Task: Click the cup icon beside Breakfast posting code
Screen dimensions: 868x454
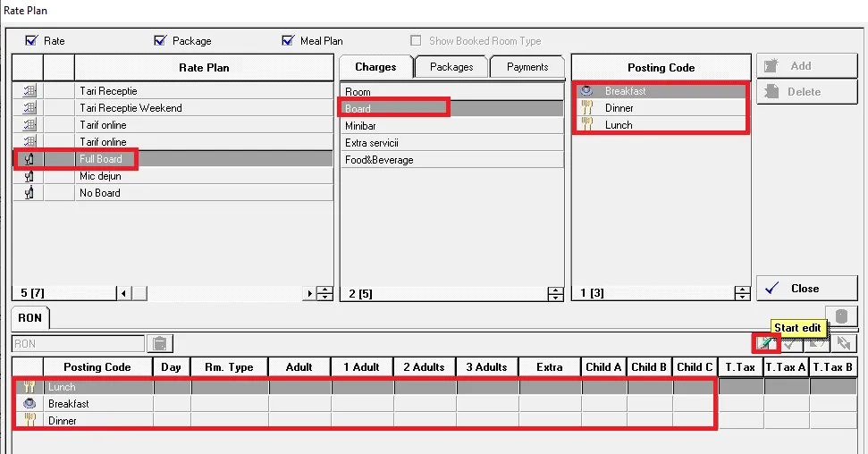Action: click(x=586, y=91)
